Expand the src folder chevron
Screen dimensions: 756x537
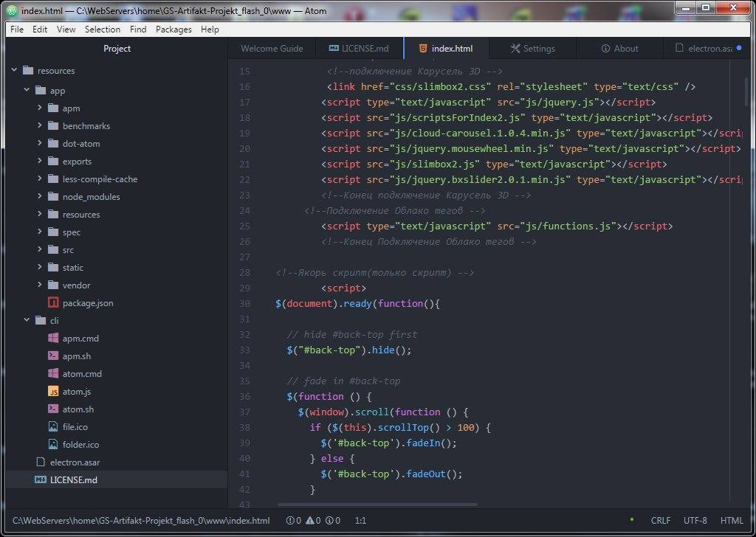[x=40, y=249]
